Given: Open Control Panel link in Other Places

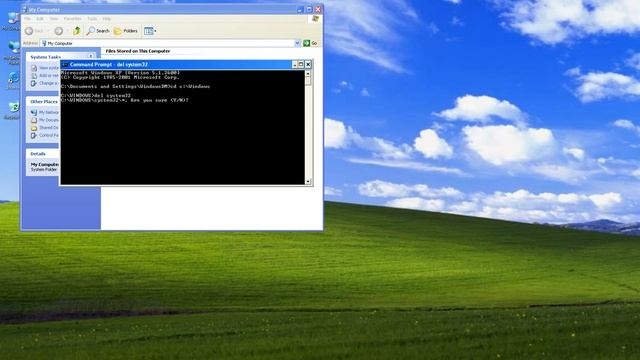Looking at the screenshot, I should 45,135.
